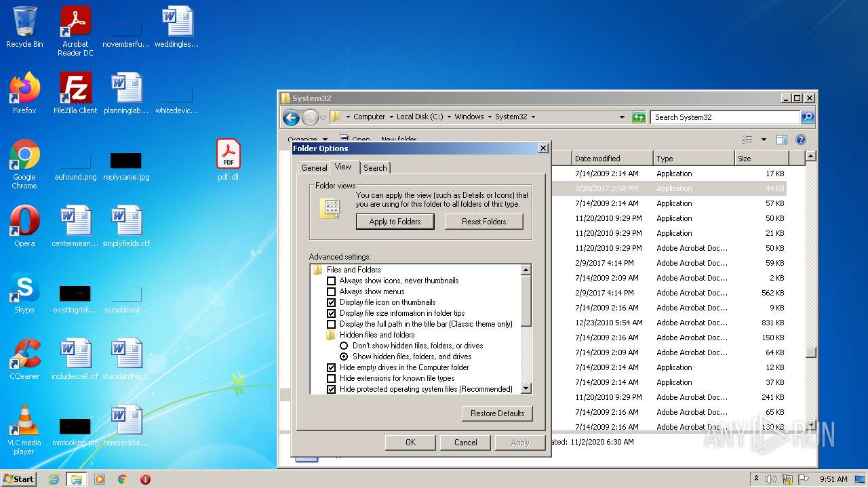
Task: Expand the Windows breadcrumb arrow
Action: (x=490, y=117)
